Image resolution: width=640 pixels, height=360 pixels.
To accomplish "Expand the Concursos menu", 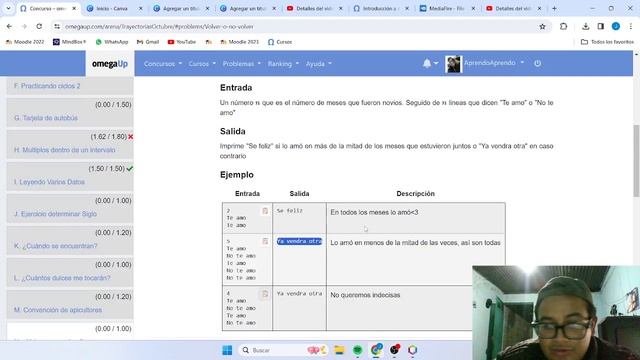I will click(x=162, y=64).
